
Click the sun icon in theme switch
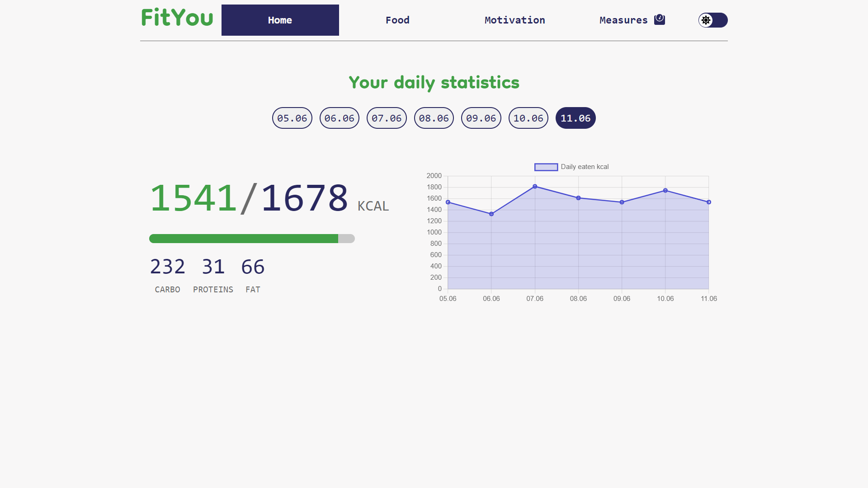706,20
